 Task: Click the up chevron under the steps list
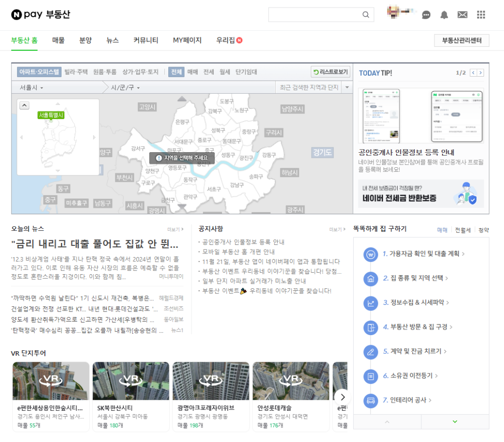[x=387, y=421]
